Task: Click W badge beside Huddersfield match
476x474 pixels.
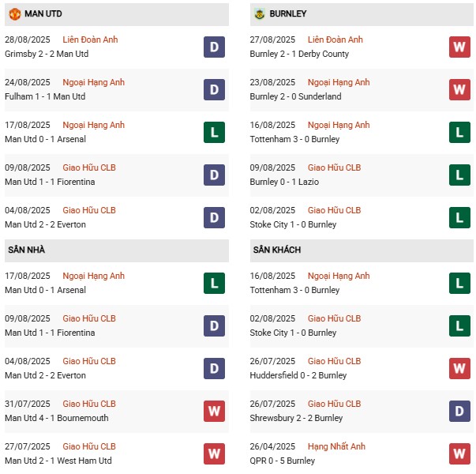Action: [x=459, y=368]
